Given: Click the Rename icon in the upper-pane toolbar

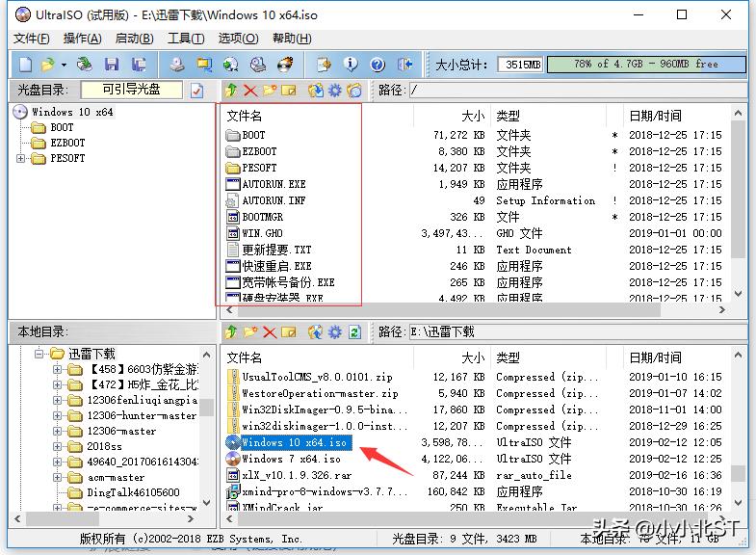Looking at the screenshot, I should 289,91.
